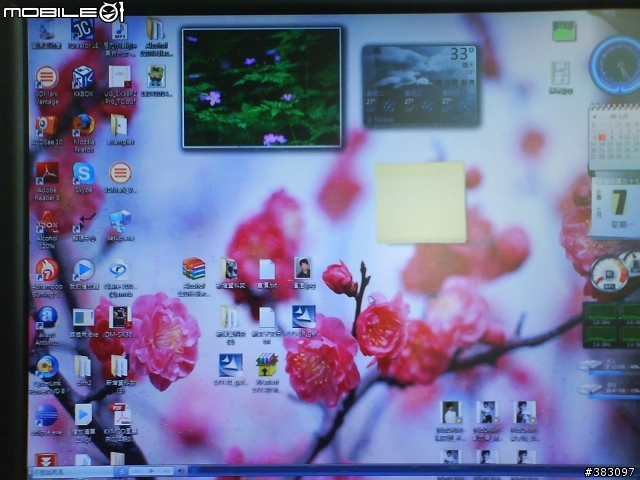Open setup.exe network computers icon
This screenshot has height=480, width=640.
(x=120, y=222)
